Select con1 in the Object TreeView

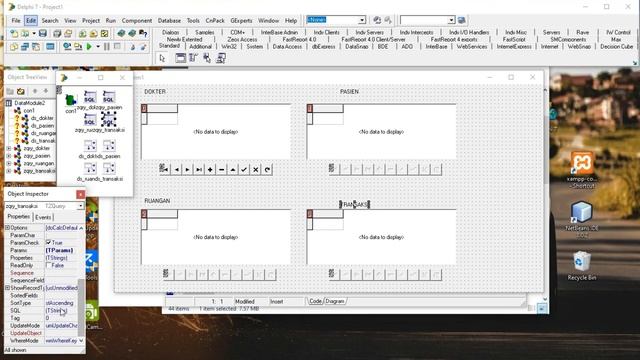click(29, 111)
